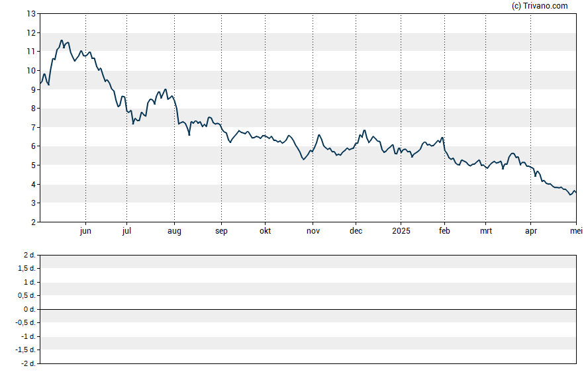Click the price axis value 5

(33, 165)
